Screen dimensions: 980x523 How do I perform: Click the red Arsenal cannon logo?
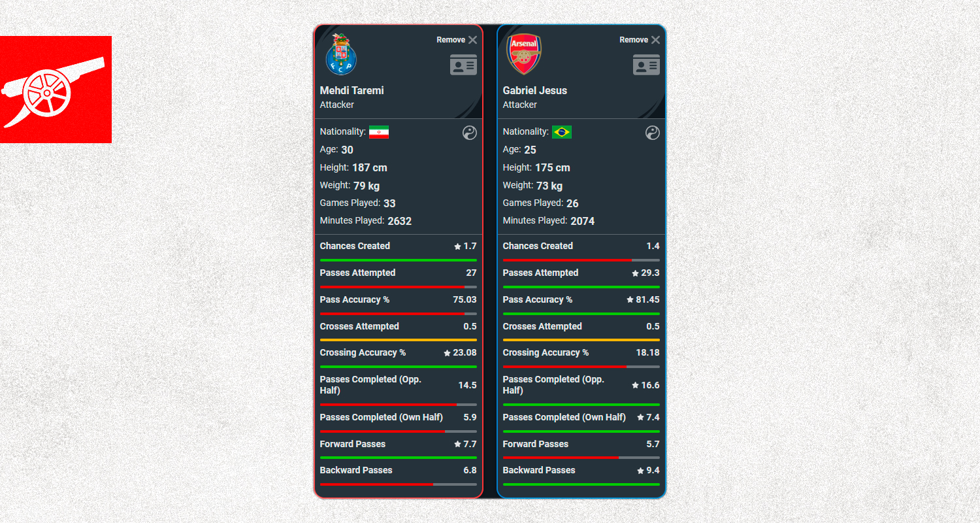(x=56, y=90)
